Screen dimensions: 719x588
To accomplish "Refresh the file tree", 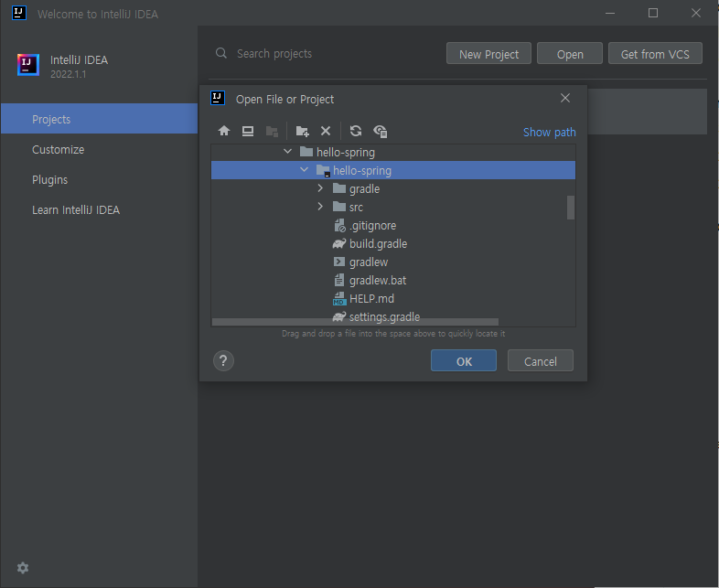I will (x=356, y=131).
